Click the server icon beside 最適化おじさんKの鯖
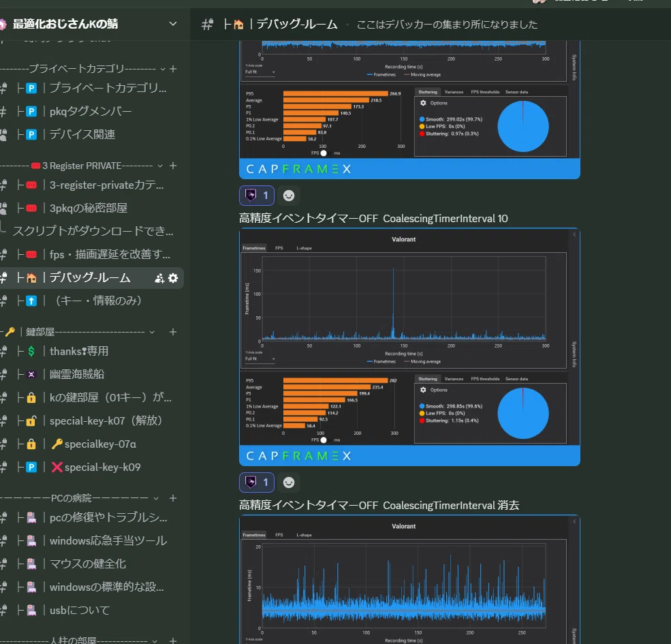The image size is (671, 644). tap(3, 24)
